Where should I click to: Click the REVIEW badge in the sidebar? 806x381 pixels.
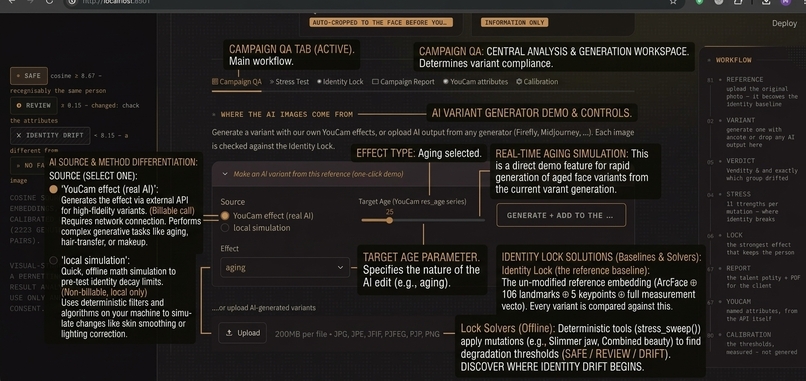point(34,105)
